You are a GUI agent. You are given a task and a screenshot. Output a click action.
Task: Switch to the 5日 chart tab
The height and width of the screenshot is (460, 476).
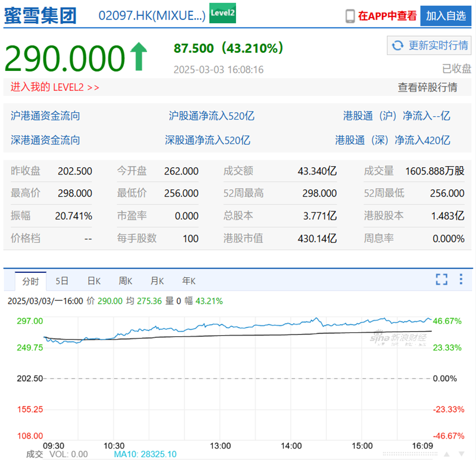pyautogui.click(x=62, y=281)
